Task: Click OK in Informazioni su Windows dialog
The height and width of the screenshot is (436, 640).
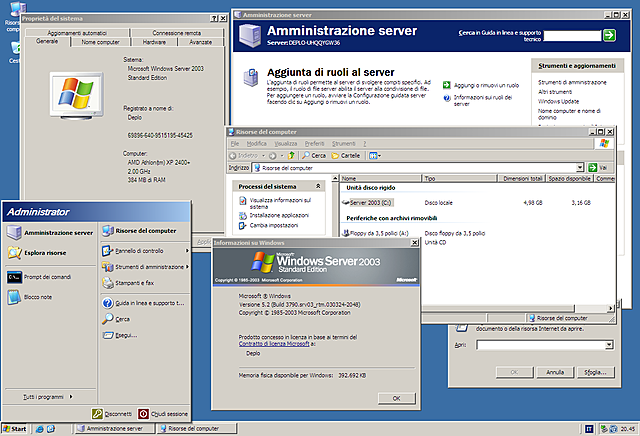Action: [x=396, y=398]
